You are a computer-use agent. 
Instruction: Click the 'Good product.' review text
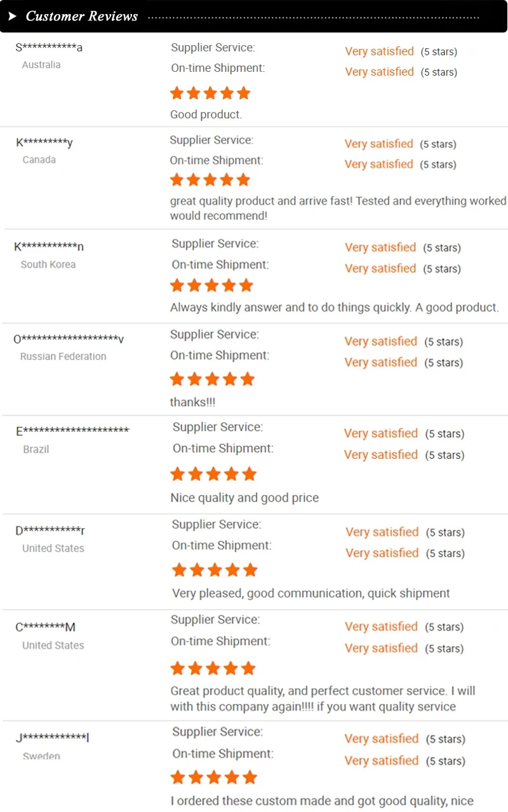tap(206, 115)
